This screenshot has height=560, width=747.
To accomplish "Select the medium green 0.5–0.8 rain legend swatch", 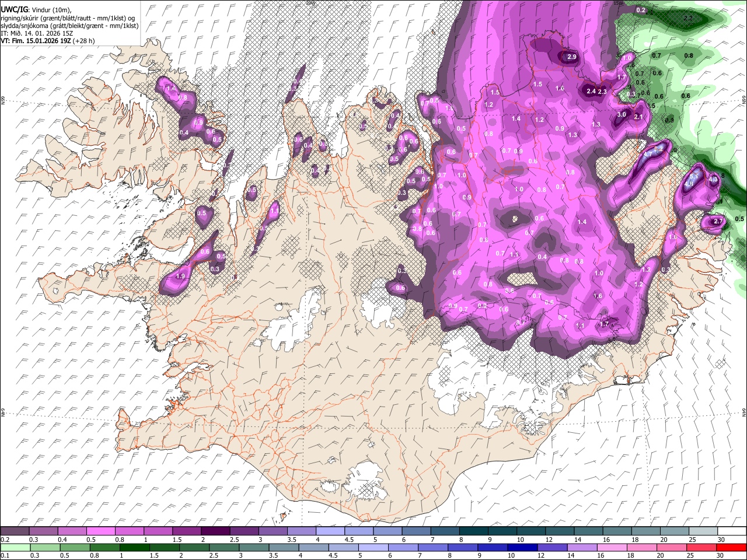I will (75, 547).
